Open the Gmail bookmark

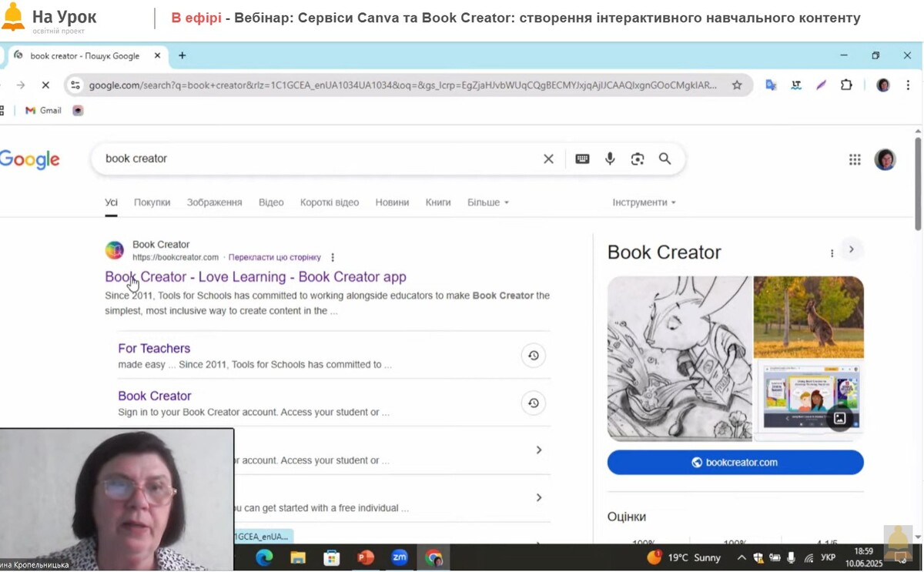[x=43, y=111]
